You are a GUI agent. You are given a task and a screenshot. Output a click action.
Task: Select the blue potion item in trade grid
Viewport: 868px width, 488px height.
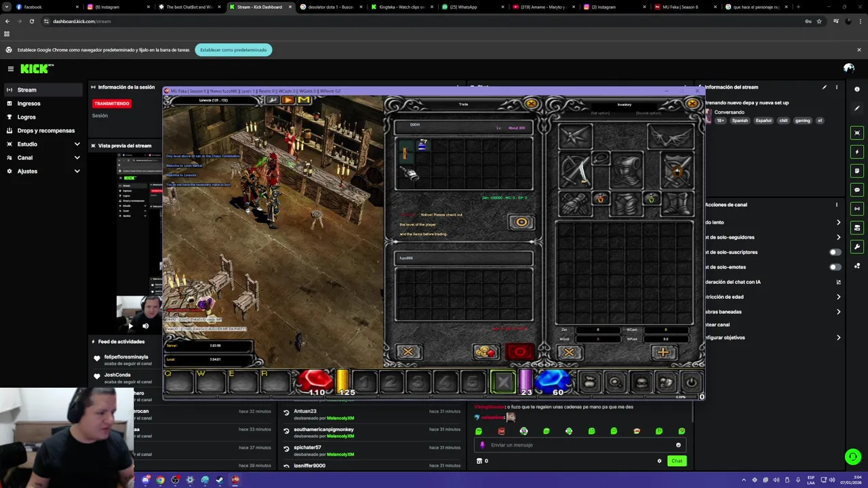[x=422, y=145]
